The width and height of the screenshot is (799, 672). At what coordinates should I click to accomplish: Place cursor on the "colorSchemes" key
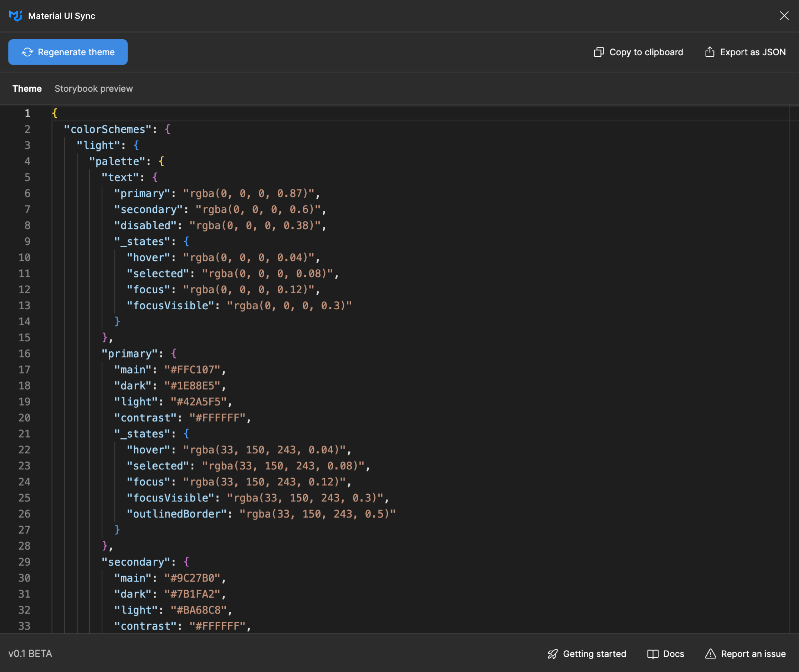pyautogui.click(x=108, y=129)
